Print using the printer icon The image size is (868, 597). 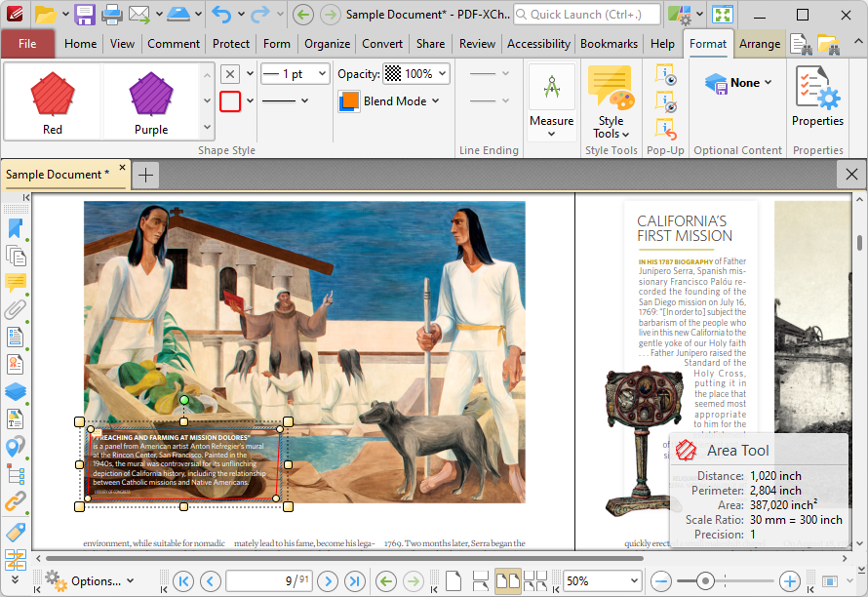tap(112, 15)
